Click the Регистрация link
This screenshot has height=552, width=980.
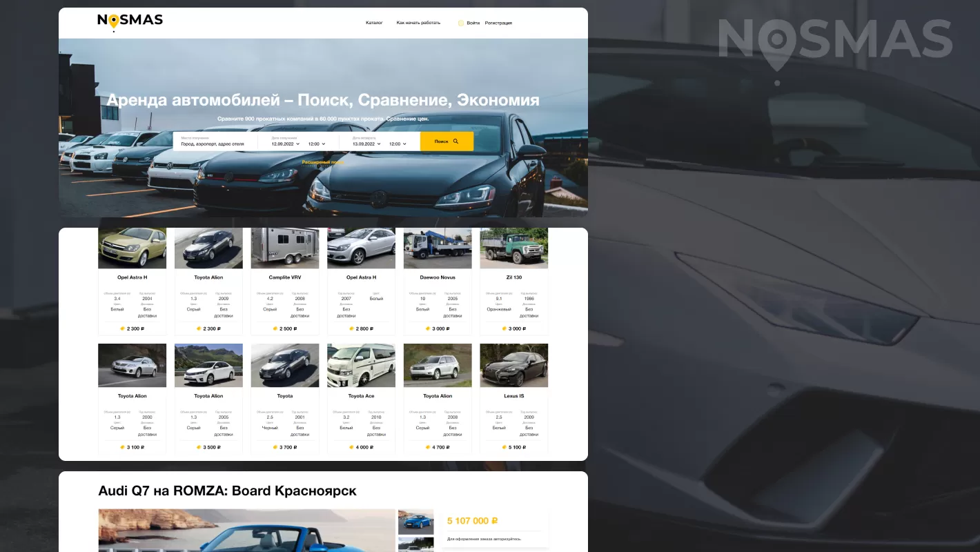(x=498, y=23)
